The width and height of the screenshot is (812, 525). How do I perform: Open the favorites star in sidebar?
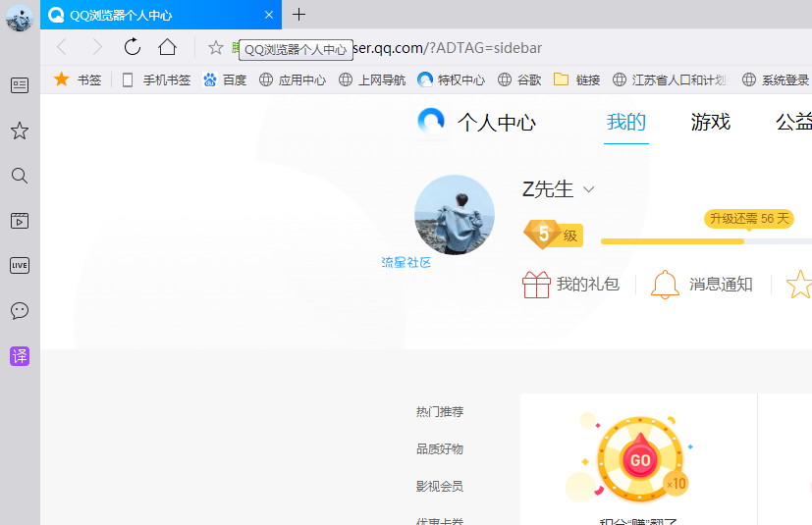tap(20, 131)
